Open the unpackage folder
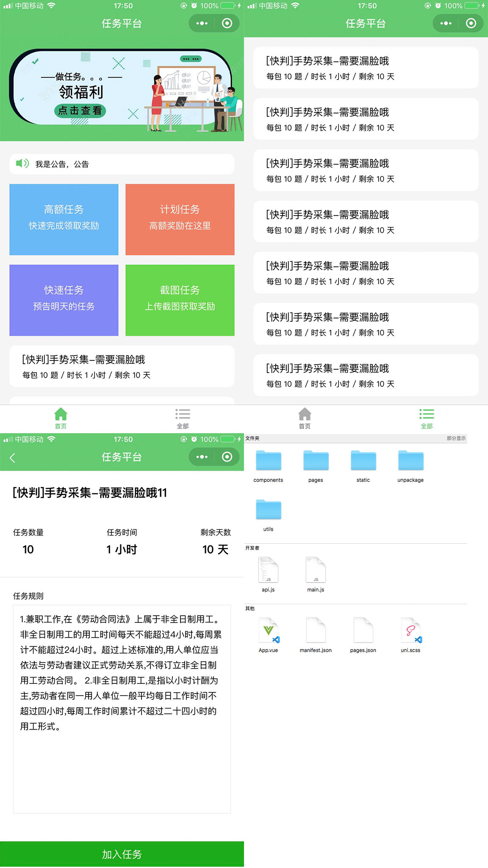 [x=410, y=462]
